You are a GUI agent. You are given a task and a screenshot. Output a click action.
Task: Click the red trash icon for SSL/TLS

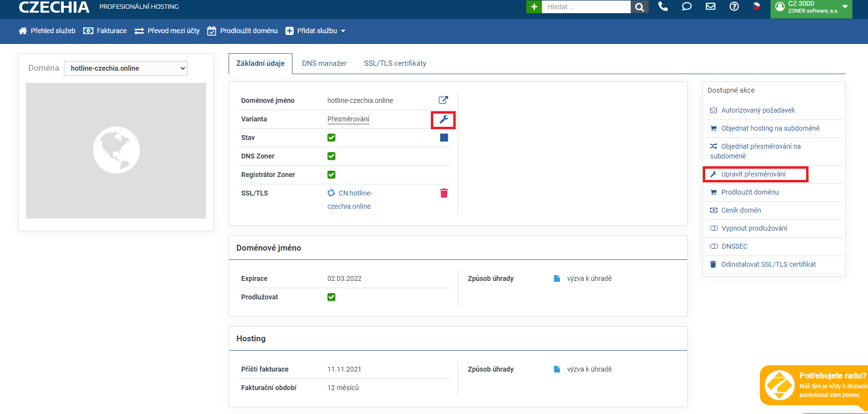(x=444, y=193)
